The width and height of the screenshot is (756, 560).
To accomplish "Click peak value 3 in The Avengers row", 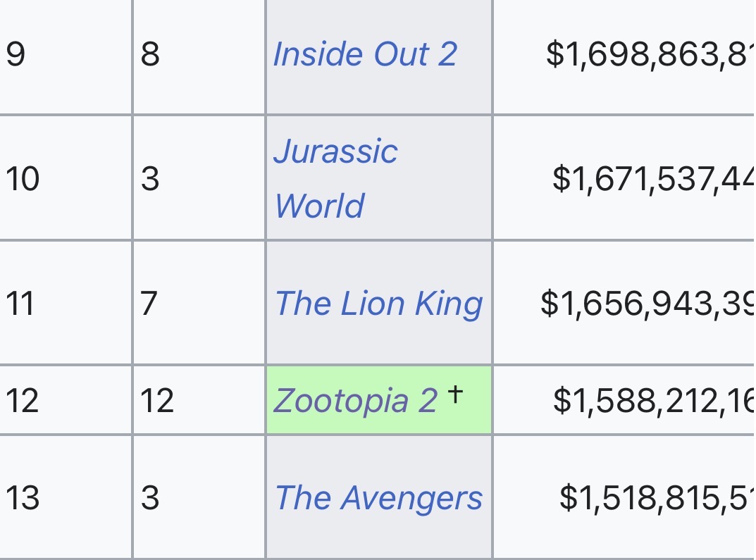I will (x=149, y=498).
